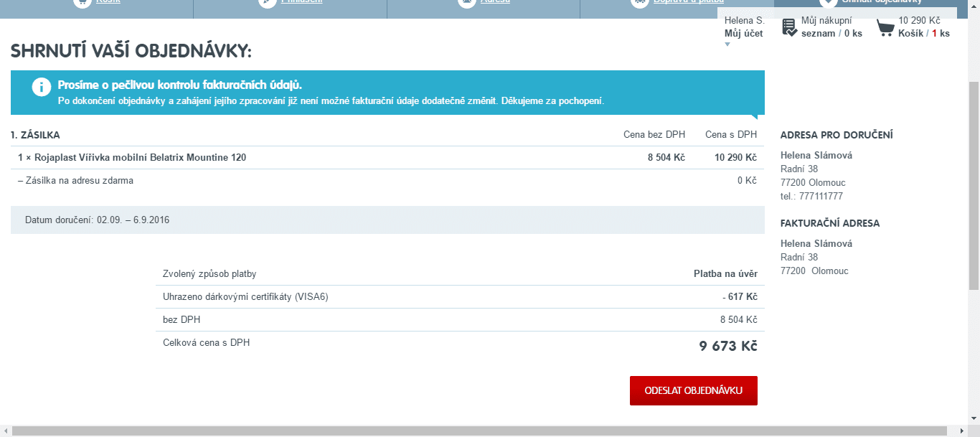Image resolution: width=980 pixels, height=437 pixels.
Task: Click the shopping list checklist icon
Action: pyautogui.click(x=789, y=27)
